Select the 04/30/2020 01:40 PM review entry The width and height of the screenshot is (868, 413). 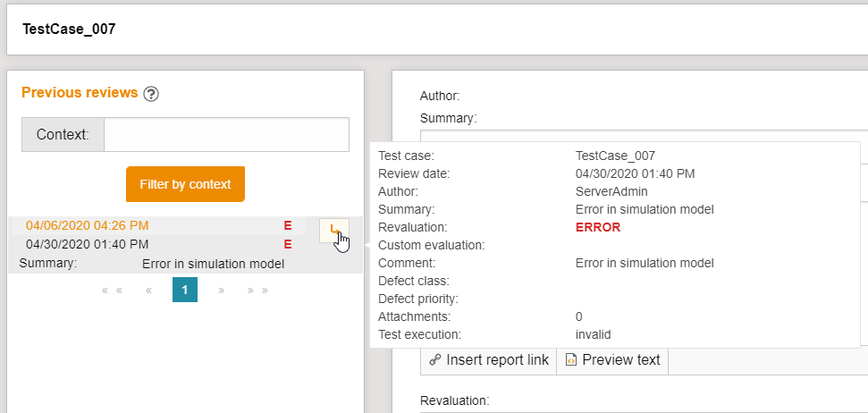(88, 244)
